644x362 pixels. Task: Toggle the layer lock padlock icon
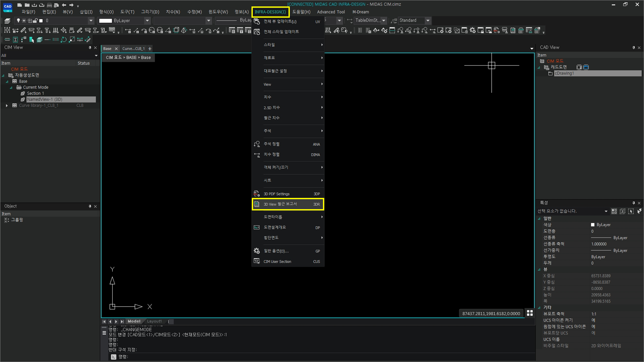[x=35, y=21]
